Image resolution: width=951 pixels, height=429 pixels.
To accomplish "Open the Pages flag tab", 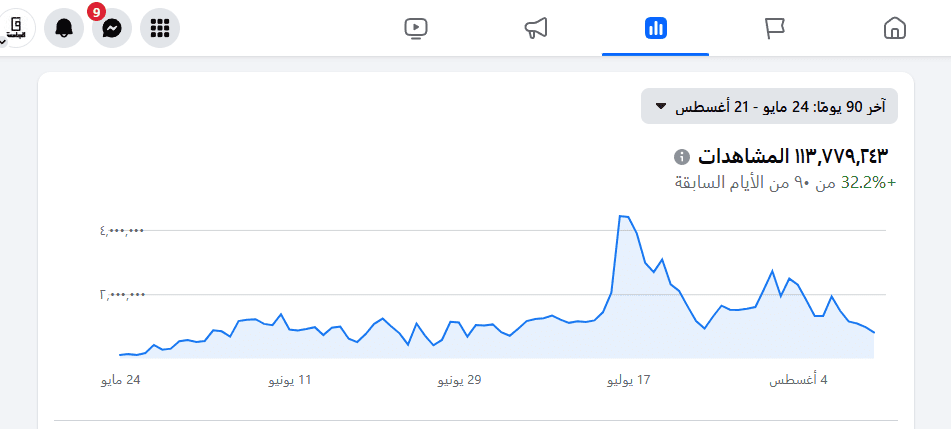I will [775, 28].
